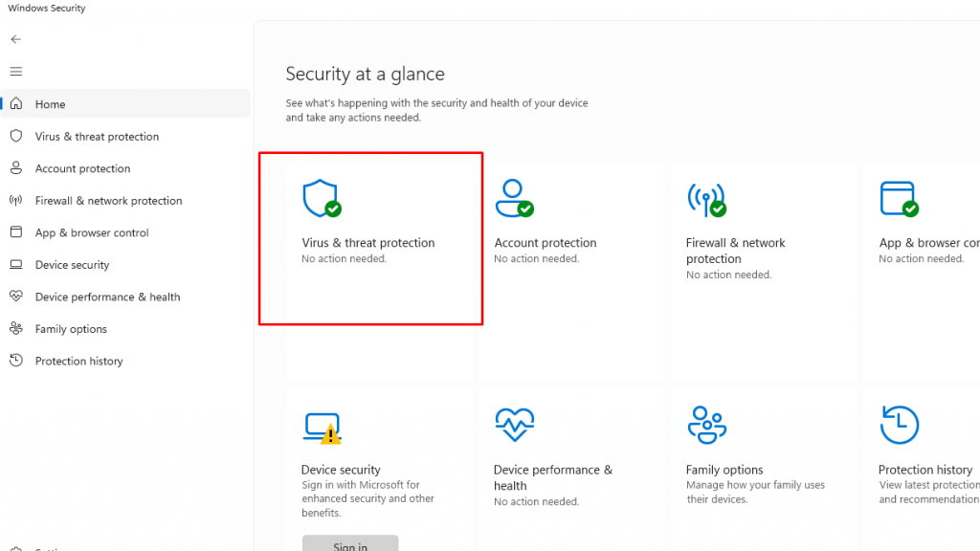980x551 pixels.
Task: Go to Account protection in sidebar
Action: pos(125,168)
